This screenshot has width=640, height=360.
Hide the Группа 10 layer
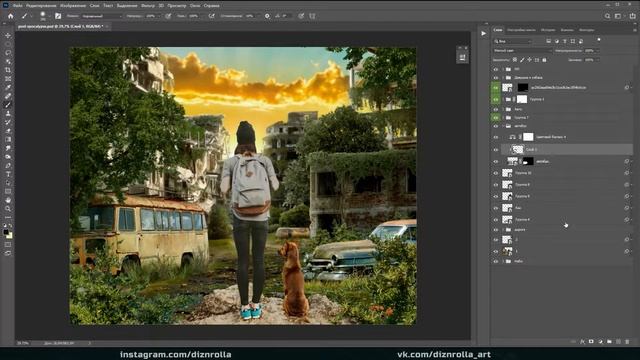click(496, 173)
